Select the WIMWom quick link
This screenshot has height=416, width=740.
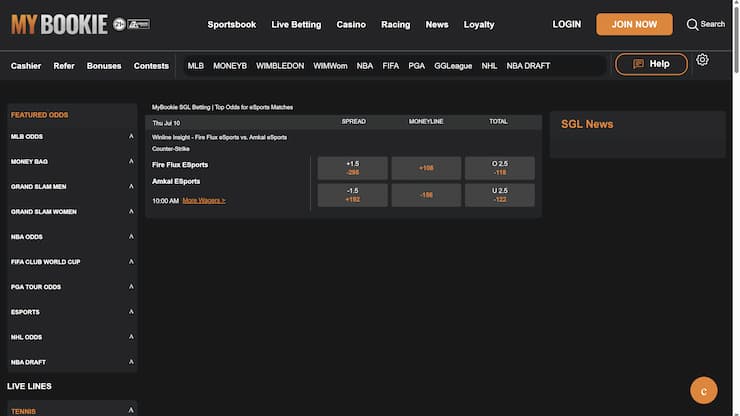tap(330, 66)
